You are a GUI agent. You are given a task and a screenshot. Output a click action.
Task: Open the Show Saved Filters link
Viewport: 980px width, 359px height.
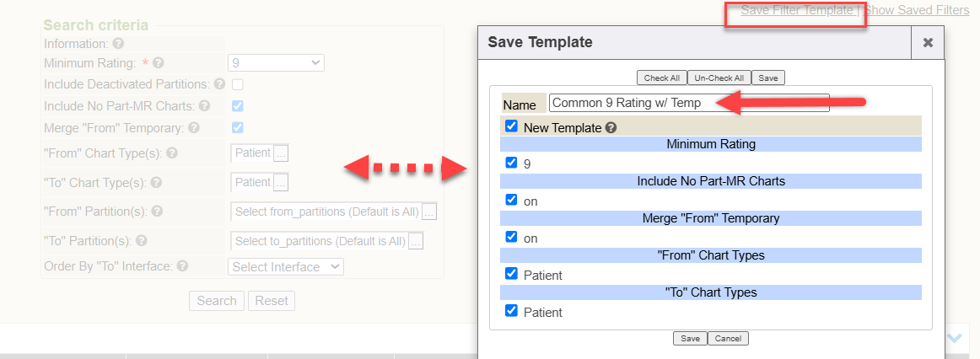tap(917, 11)
